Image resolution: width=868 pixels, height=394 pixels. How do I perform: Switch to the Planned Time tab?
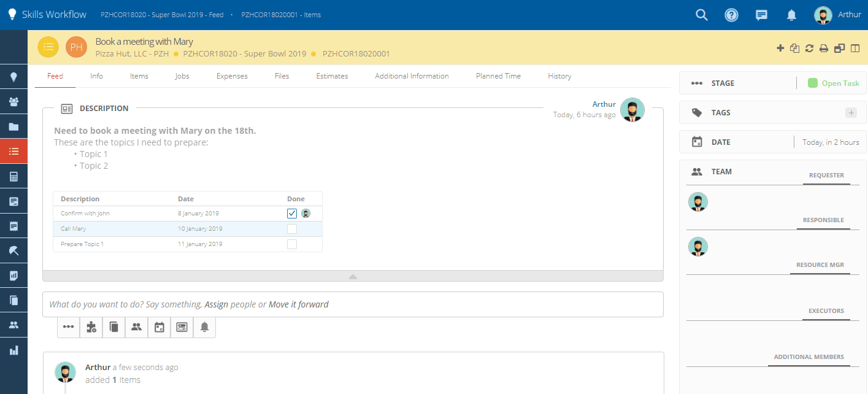tap(498, 76)
